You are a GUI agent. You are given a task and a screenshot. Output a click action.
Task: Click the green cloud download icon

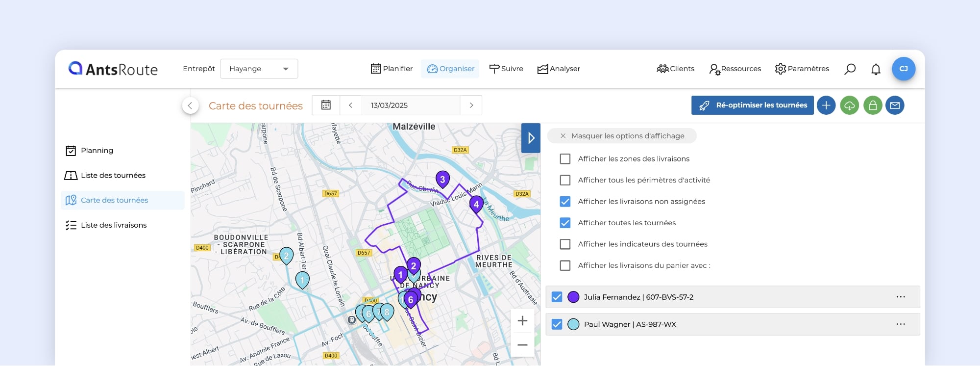pos(849,105)
